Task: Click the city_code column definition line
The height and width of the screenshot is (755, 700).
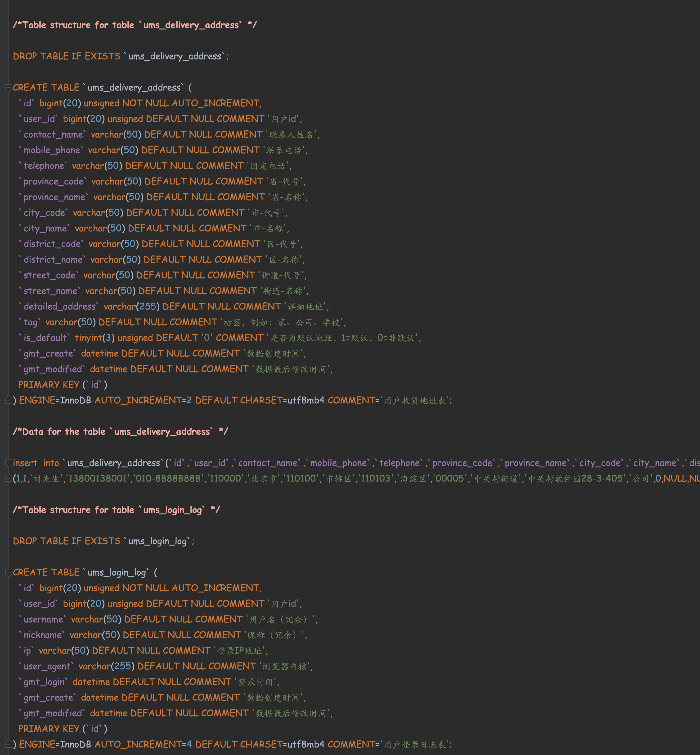Action: click(153, 213)
